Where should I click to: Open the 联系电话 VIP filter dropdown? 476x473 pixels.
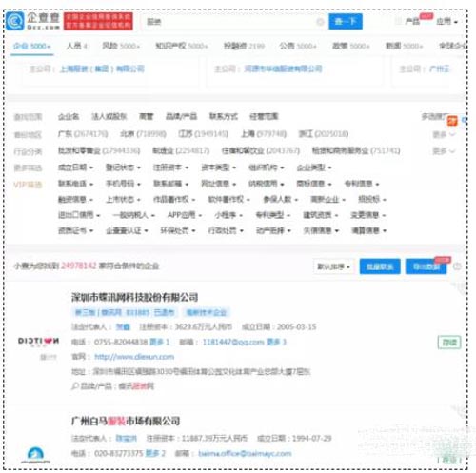(75, 184)
